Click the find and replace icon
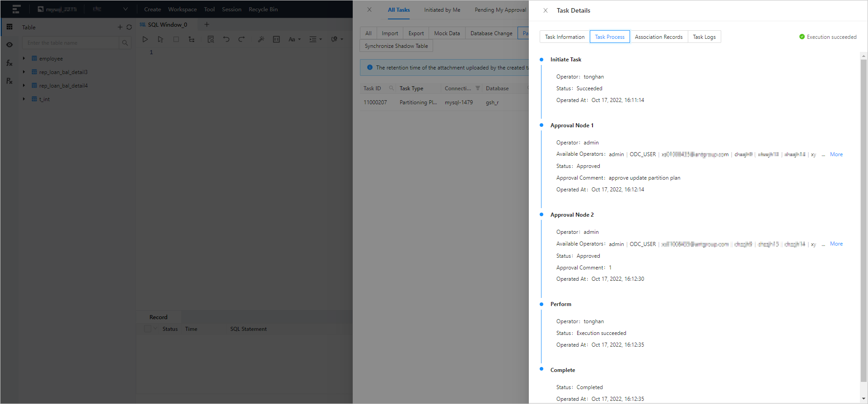Viewport: 868px width, 404px height. pyautogui.click(x=210, y=39)
